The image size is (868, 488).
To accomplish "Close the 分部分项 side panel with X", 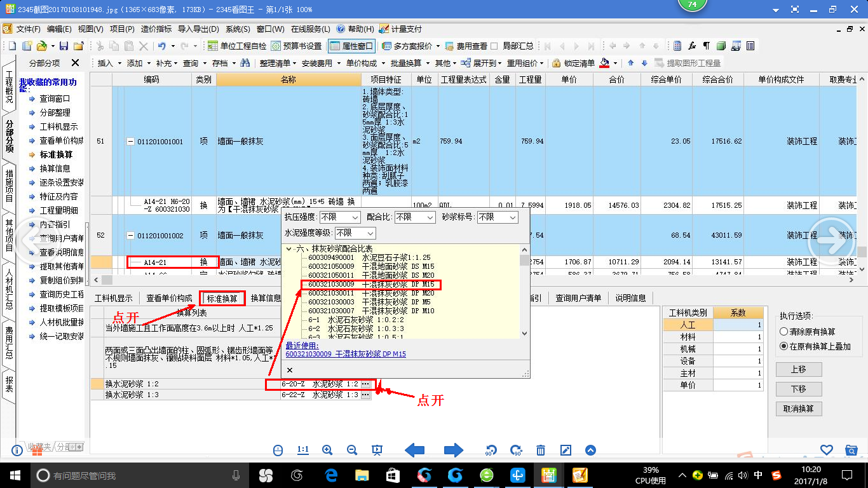I will coord(75,62).
